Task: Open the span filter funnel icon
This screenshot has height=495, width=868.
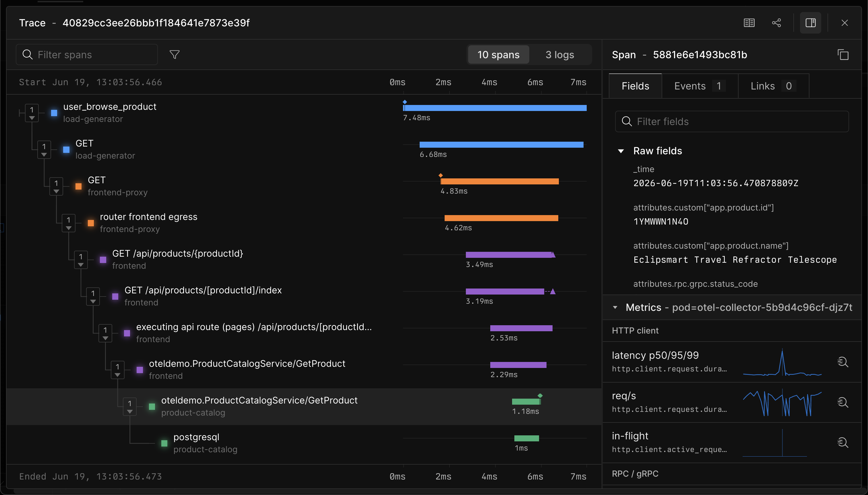Action: pyautogui.click(x=175, y=54)
